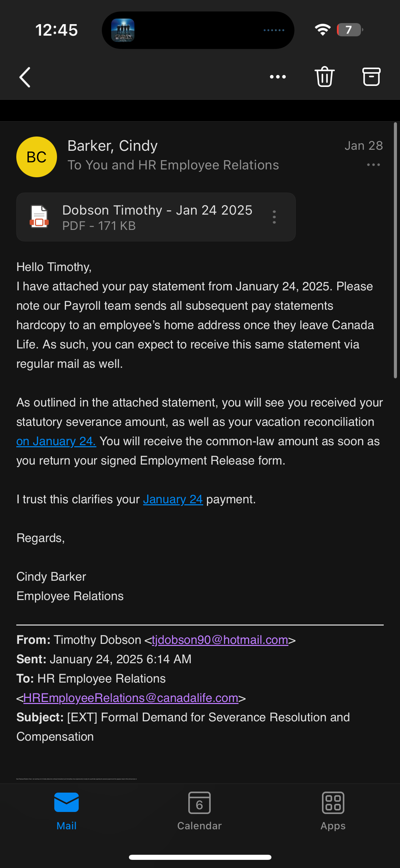The height and width of the screenshot is (868, 400).
Task: Expand message options dots under Jan 28
Action: (373, 165)
